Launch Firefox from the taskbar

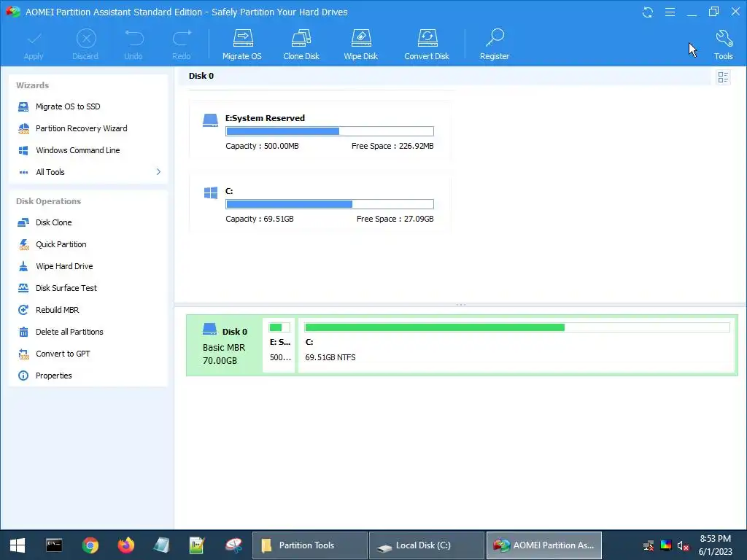click(x=126, y=545)
